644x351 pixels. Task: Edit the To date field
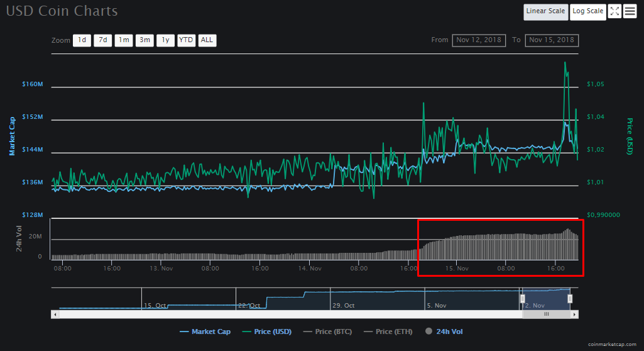click(x=552, y=40)
